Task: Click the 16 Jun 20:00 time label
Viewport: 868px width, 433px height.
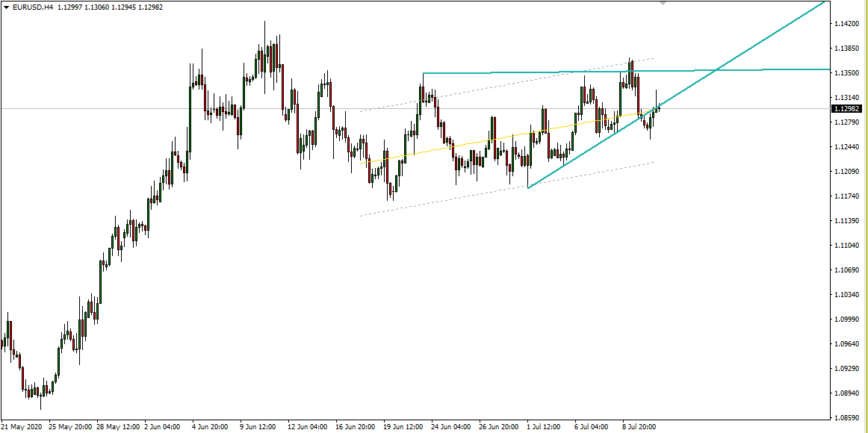Action: coord(354,427)
